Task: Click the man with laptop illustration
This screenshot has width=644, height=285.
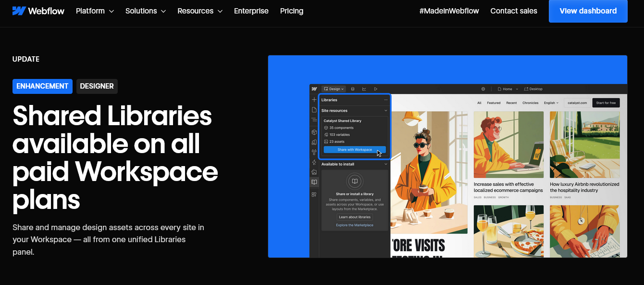Action: pos(508,144)
